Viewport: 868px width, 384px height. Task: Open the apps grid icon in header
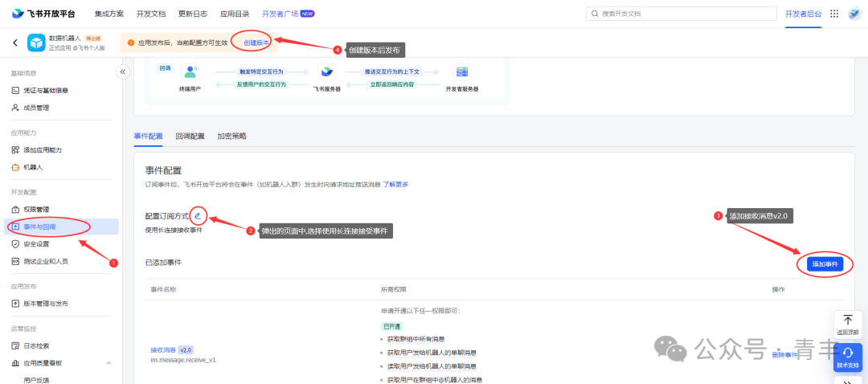(x=834, y=14)
